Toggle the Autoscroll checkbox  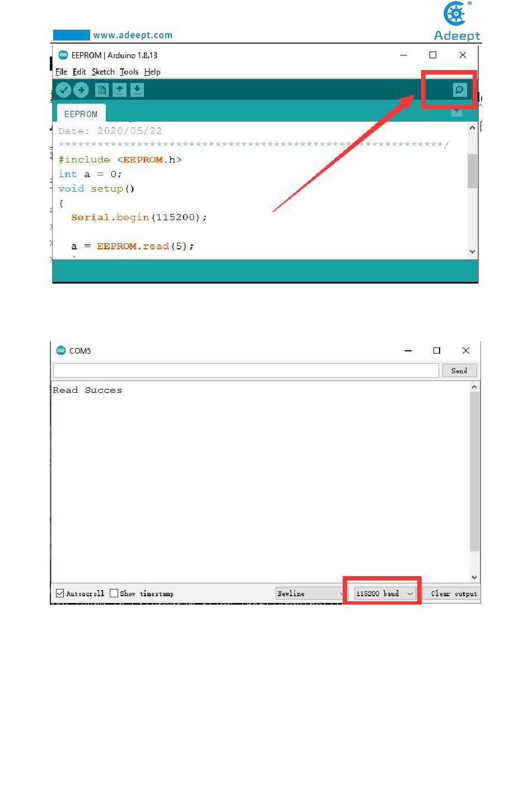[60, 593]
